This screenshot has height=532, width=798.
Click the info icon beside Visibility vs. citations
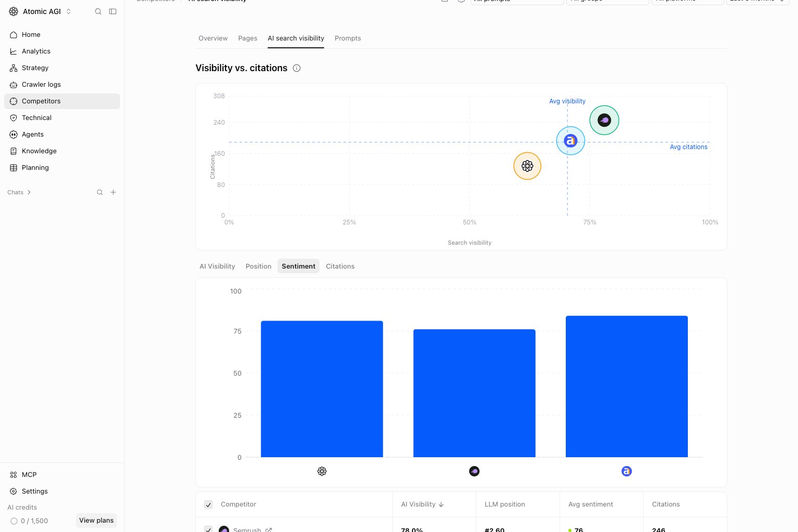297,68
